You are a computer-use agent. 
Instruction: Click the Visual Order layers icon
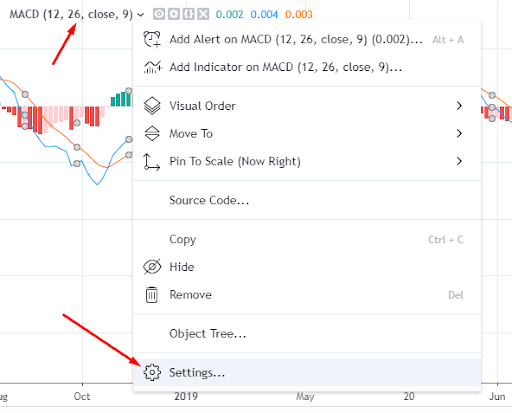(152, 106)
